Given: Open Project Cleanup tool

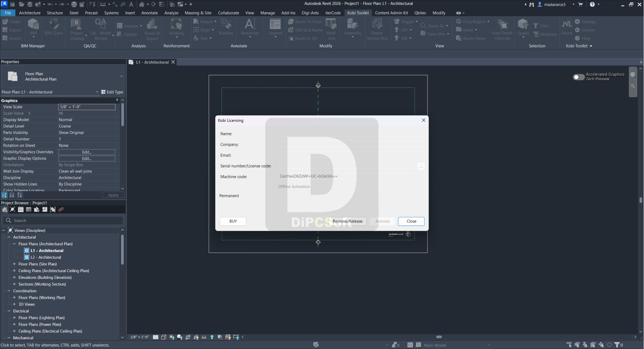Looking at the screenshot, I should (77, 29).
